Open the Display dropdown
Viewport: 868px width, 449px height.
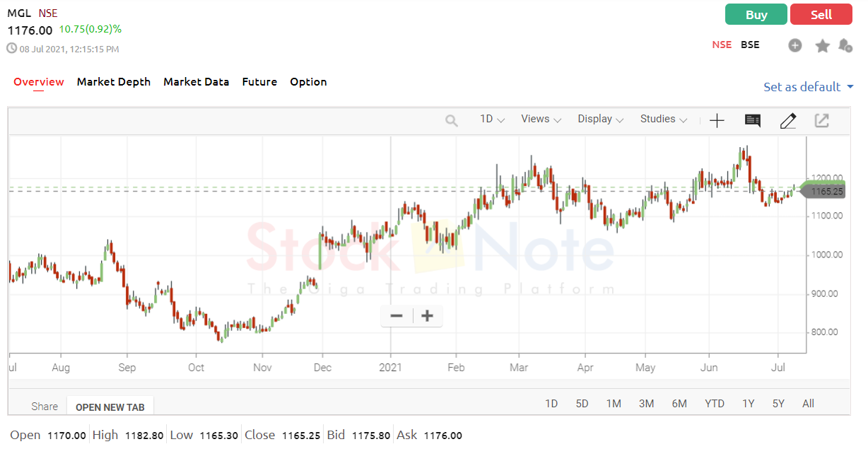(x=601, y=119)
